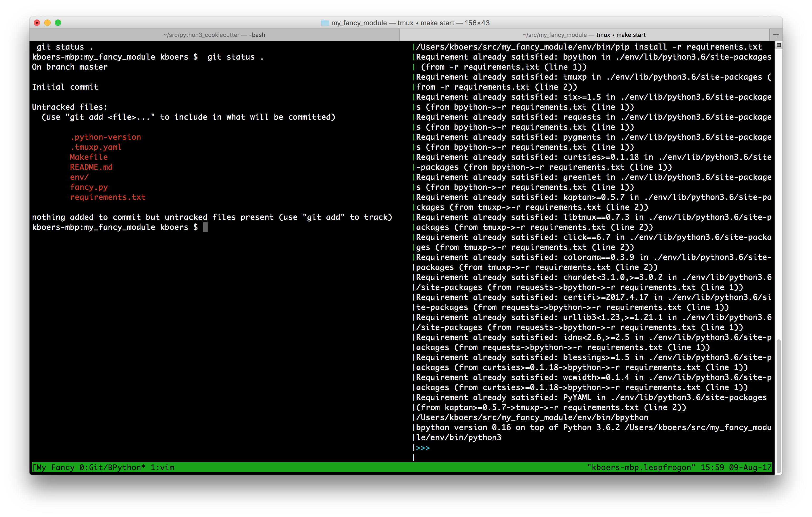Click the .python-version untracked file name
812x517 pixels.
106,137
